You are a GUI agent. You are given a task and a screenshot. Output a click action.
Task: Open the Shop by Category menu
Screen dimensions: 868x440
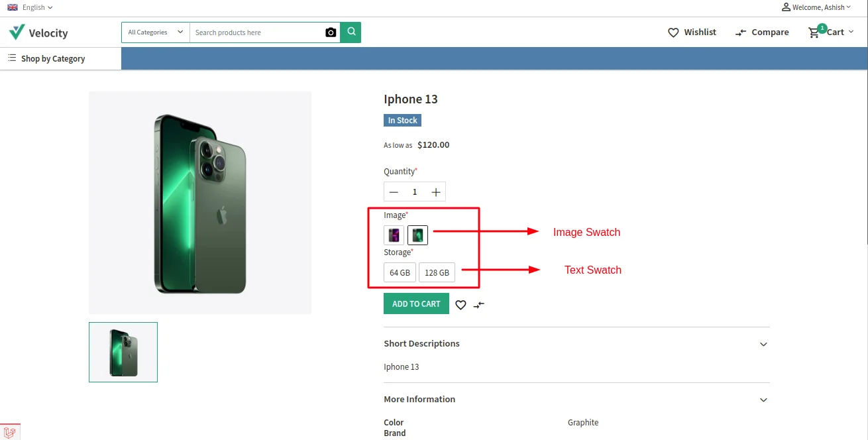coord(46,59)
